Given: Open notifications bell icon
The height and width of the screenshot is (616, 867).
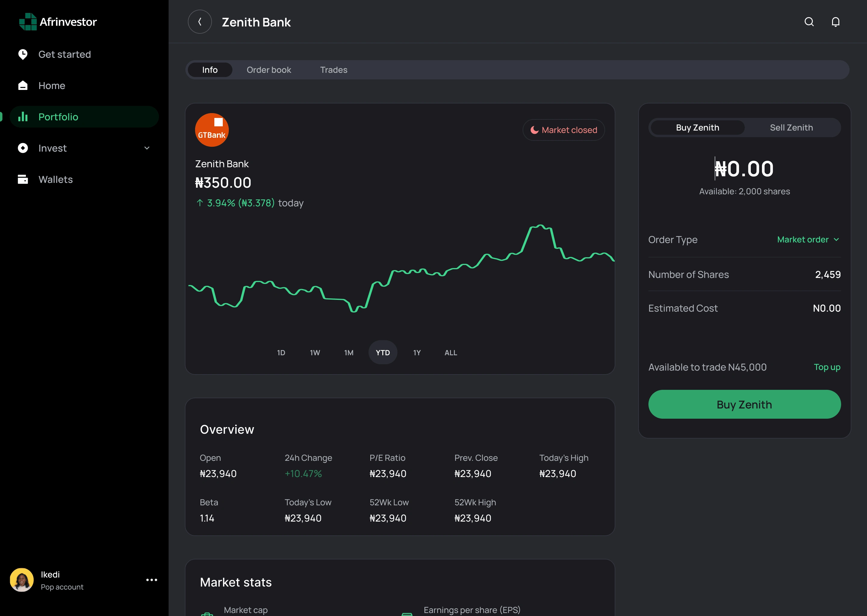Looking at the screenshot, I should coord(835,22).
